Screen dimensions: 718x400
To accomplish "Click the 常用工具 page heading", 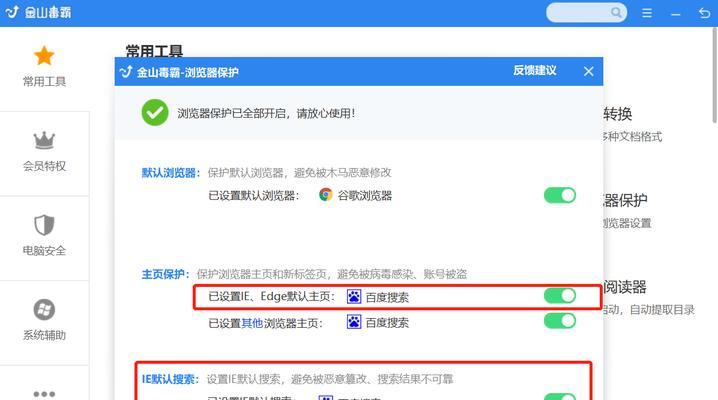I will coord(154,50).
